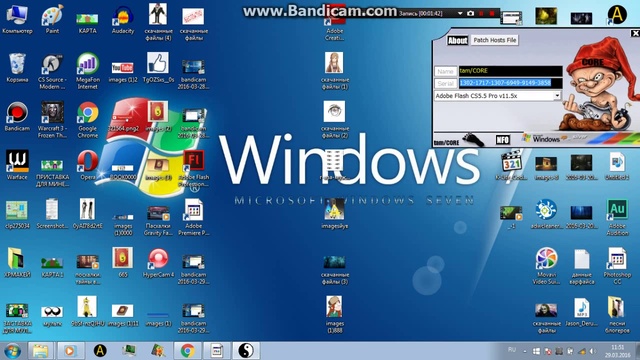640x360 pixels.
Task: Launch HyperCam 4 shortcut
Action: pos(158,263)
